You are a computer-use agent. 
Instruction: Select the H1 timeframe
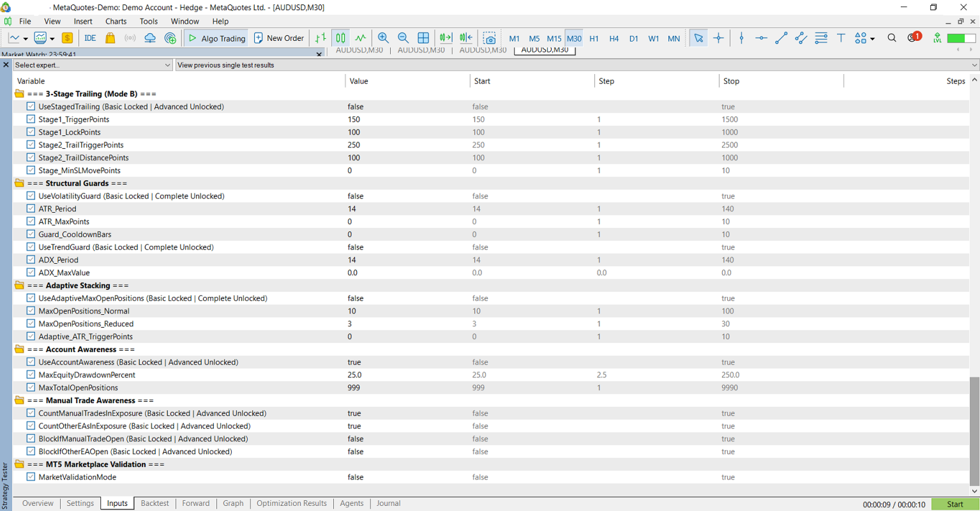coord(594,38)
